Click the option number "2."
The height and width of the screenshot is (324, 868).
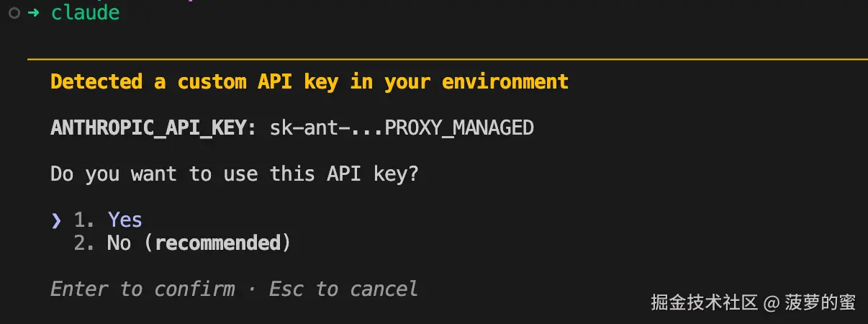pyautogui.click(x=86, y=243)
